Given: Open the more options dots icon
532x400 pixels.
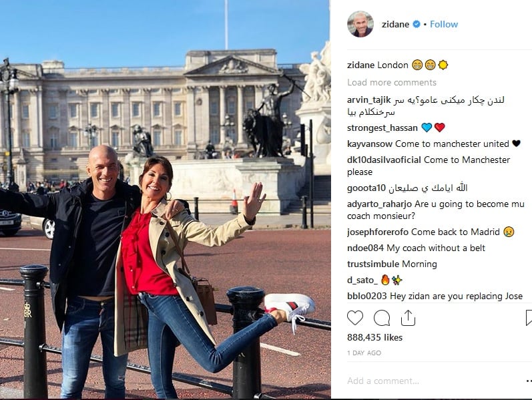Looking at the screenshot, I should coord(529,381).
